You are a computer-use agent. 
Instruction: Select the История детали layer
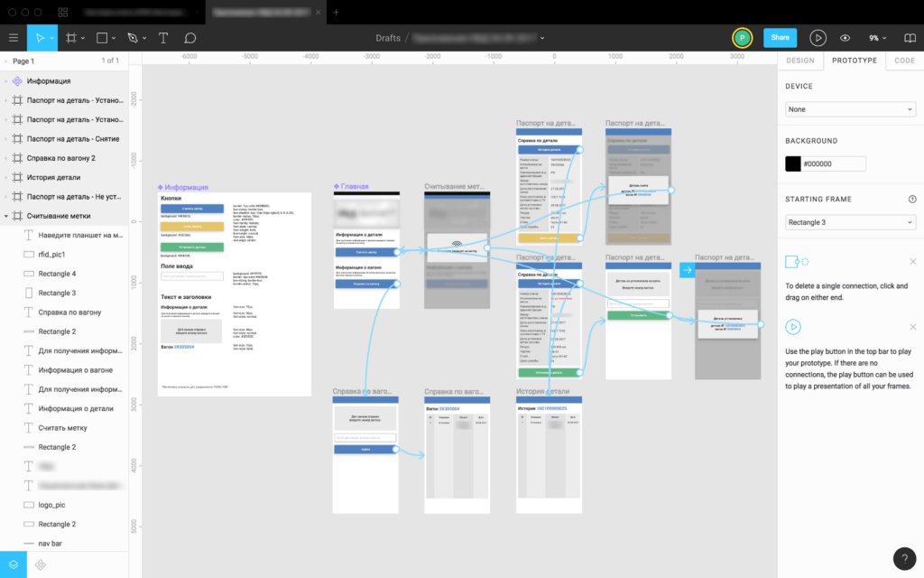coord(64,177)
